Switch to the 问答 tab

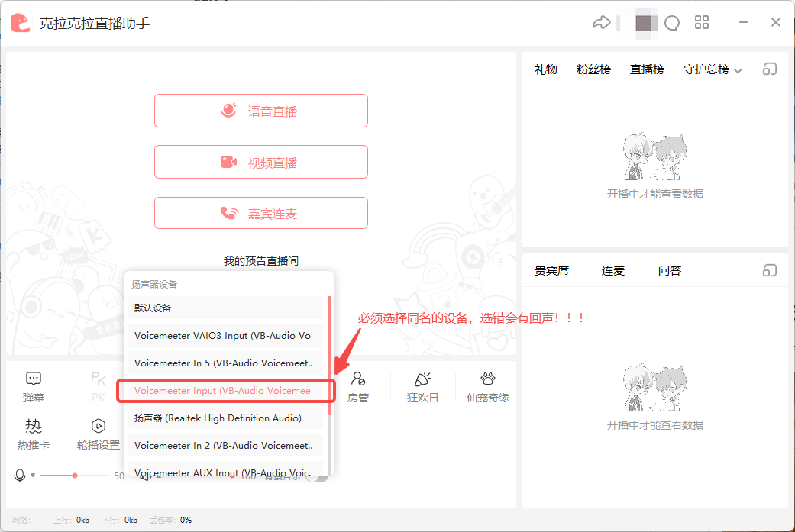coord(669,270)
